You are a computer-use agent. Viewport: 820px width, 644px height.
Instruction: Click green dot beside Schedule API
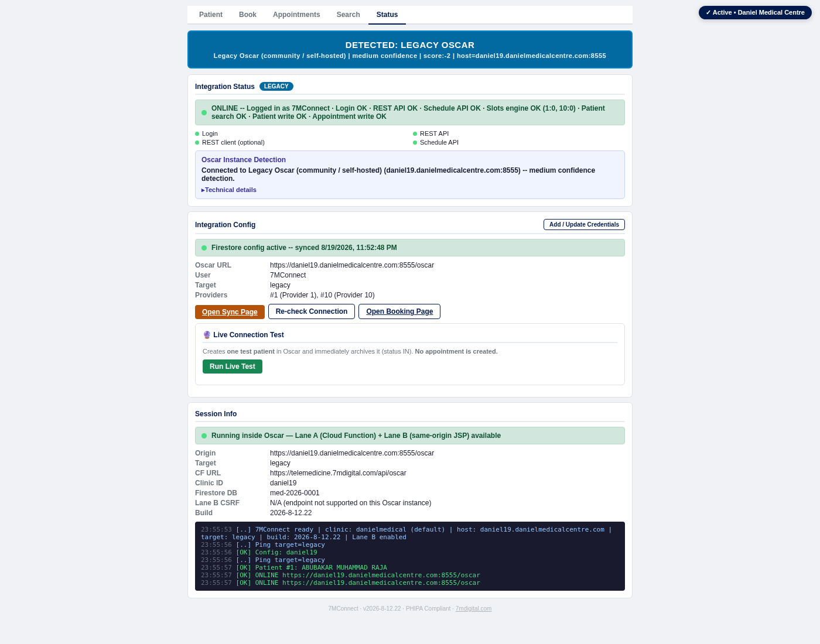[415, 143]
